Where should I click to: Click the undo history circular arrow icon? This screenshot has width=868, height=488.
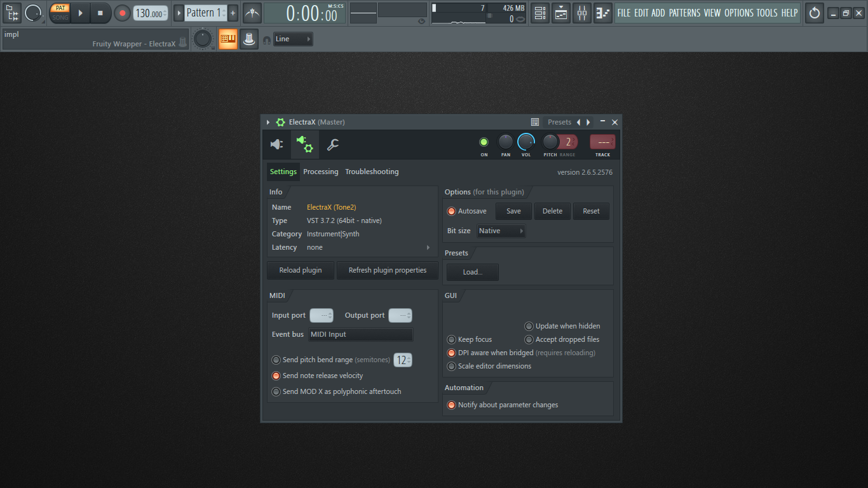[815, 13]
